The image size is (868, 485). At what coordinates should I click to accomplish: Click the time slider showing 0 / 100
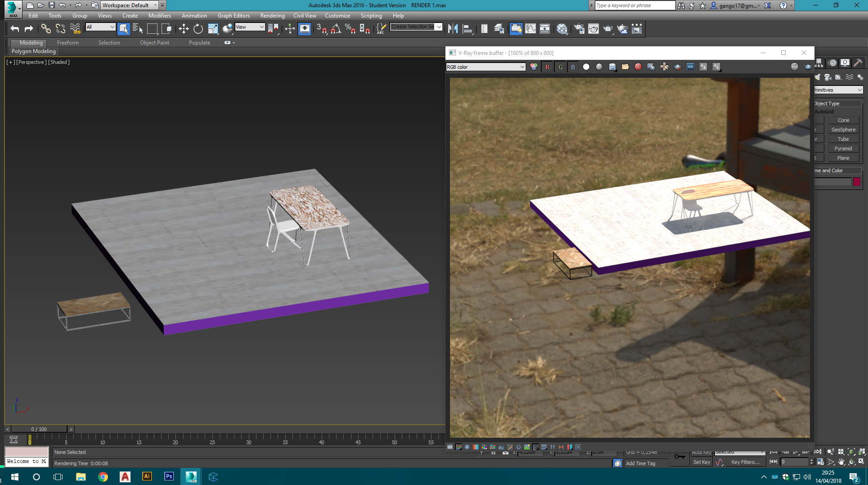point(39,429)
